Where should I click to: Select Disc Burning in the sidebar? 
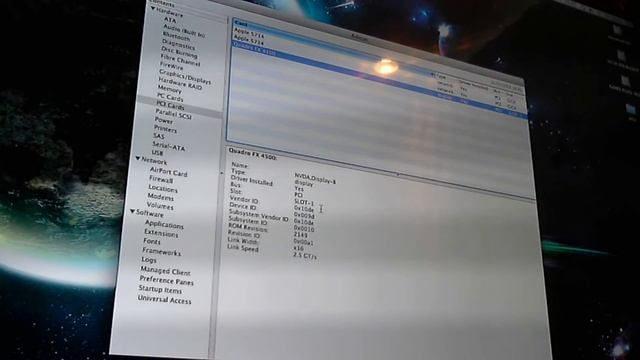pyautogui.click(x=179, y=52)
